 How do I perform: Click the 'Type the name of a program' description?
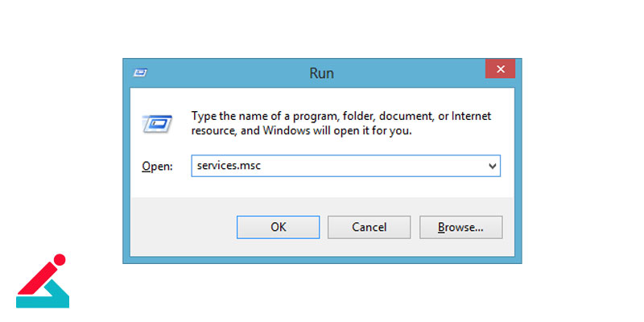click(x=341, y=124)
